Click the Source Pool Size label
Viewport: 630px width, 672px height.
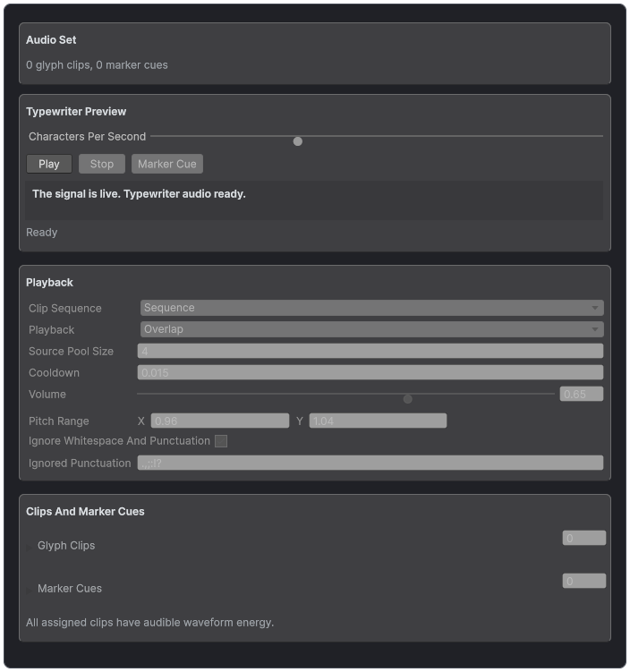(71, 352)
